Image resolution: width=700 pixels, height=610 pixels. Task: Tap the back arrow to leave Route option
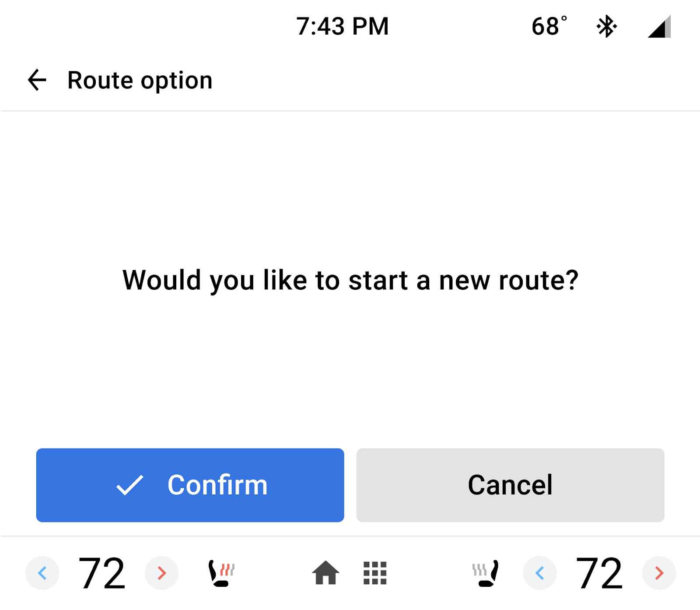[x=36, y=80]
